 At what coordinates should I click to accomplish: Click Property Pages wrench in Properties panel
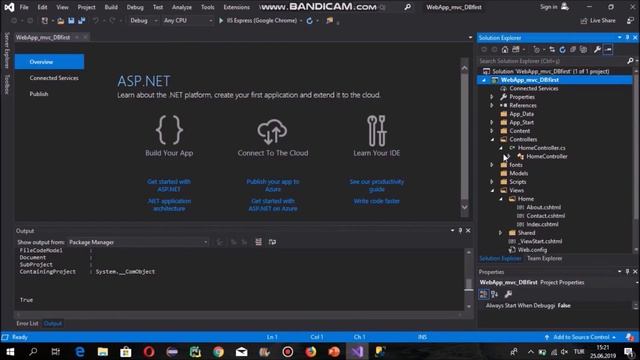pyautogui.click(x=508, y=294)
